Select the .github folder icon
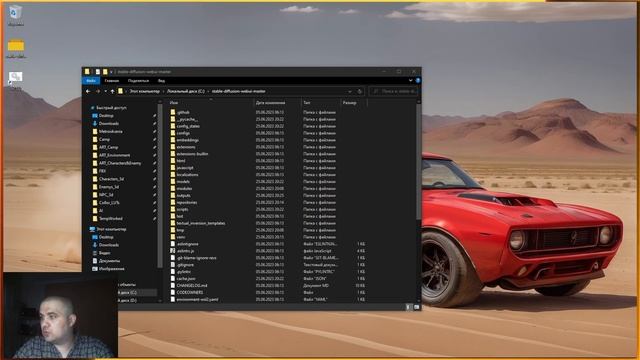Screen dimensions: 640x360 coord(173,112)
